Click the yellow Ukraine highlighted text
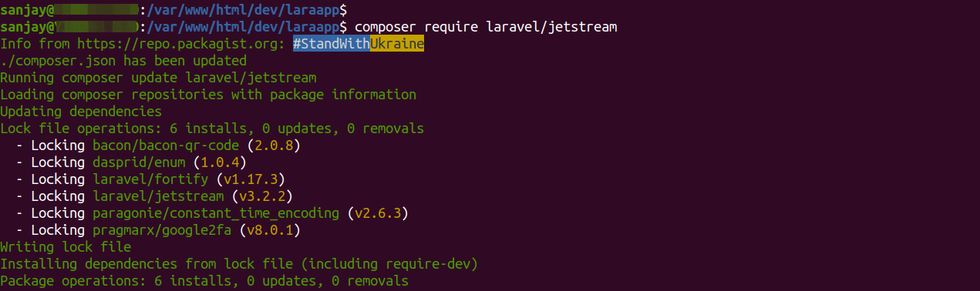980x291 pixels. pos(397,43)
